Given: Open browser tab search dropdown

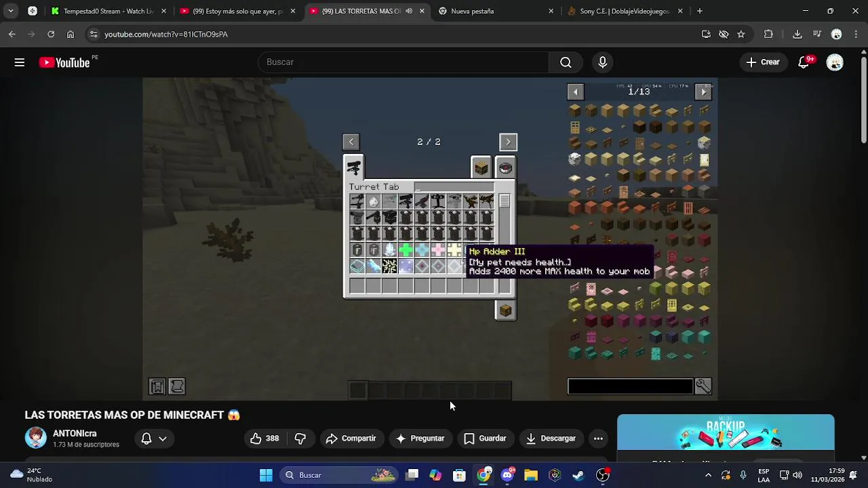Looking at the screenshot, I should [x=10, y=11].
